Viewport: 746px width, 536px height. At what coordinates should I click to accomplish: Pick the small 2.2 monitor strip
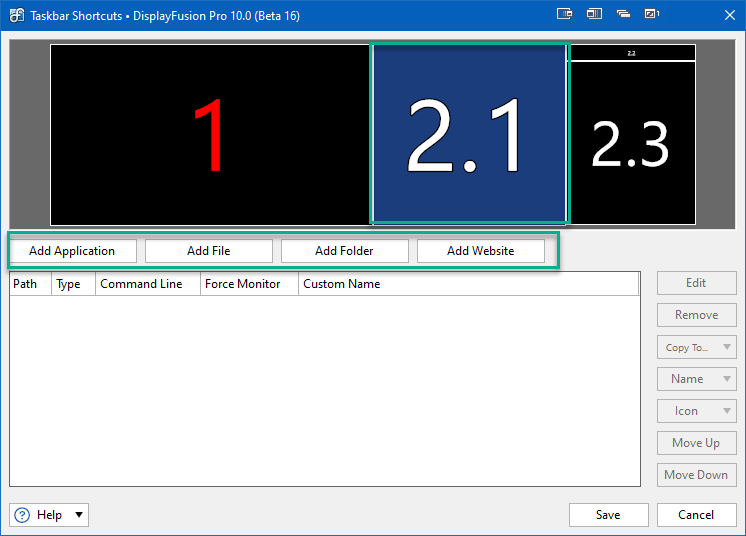(631, 52)
